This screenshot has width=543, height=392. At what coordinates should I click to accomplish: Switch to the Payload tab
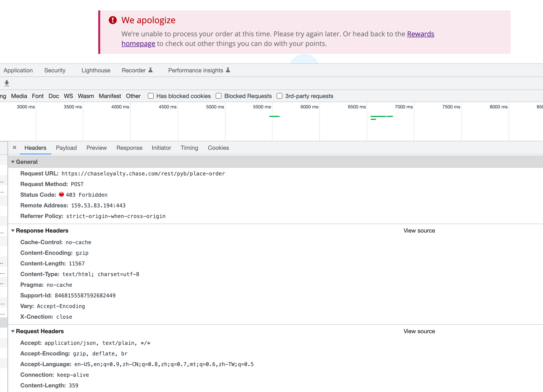(66, 148)
